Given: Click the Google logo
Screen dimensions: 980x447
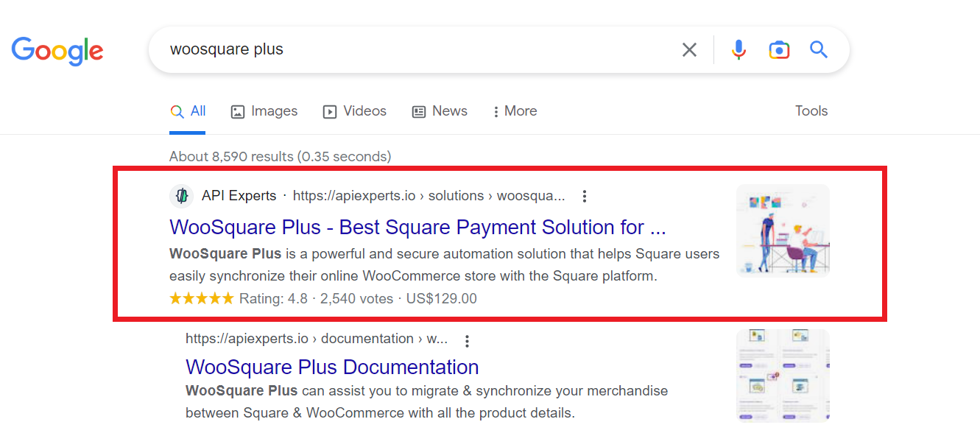Looking at the screenshot, I should [x=57, y=50].
